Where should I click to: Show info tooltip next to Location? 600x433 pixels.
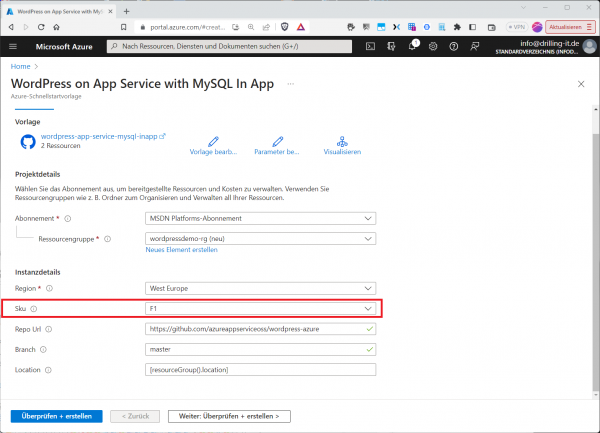(48, 370)
